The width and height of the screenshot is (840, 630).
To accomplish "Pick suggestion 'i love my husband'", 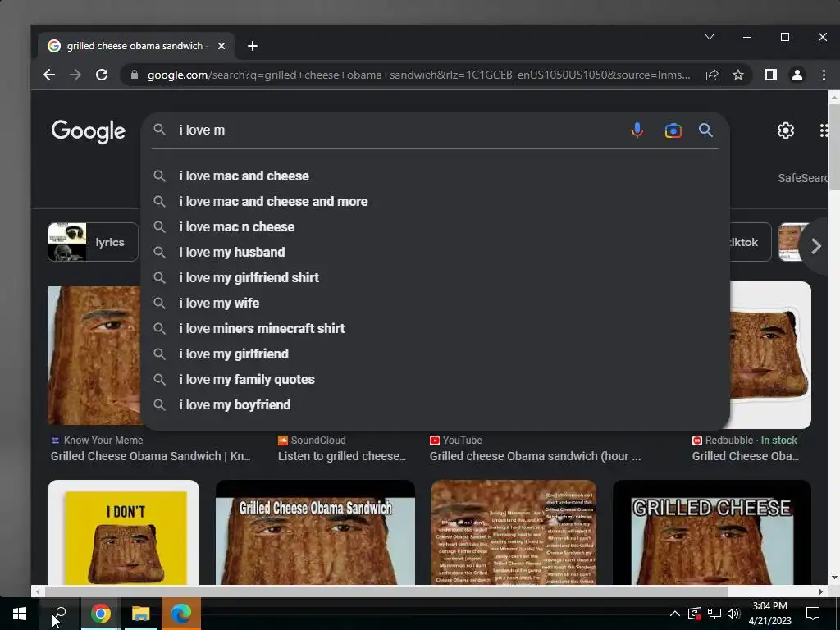I will (x=435, y=253).
